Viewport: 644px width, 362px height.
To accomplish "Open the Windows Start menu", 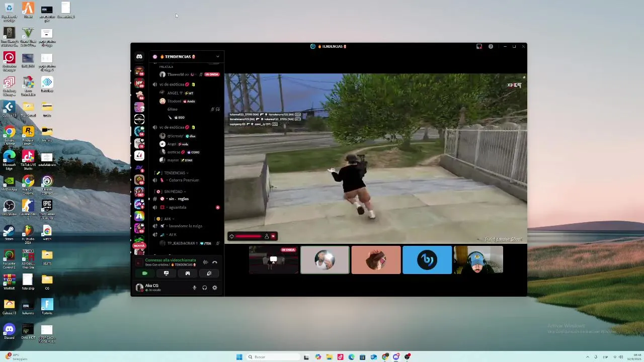I will [x=239, y=357].
